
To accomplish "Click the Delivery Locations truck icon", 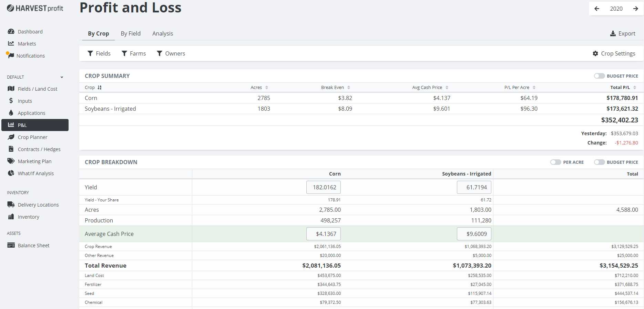I will pyautogui.click(x=11, y=205).
